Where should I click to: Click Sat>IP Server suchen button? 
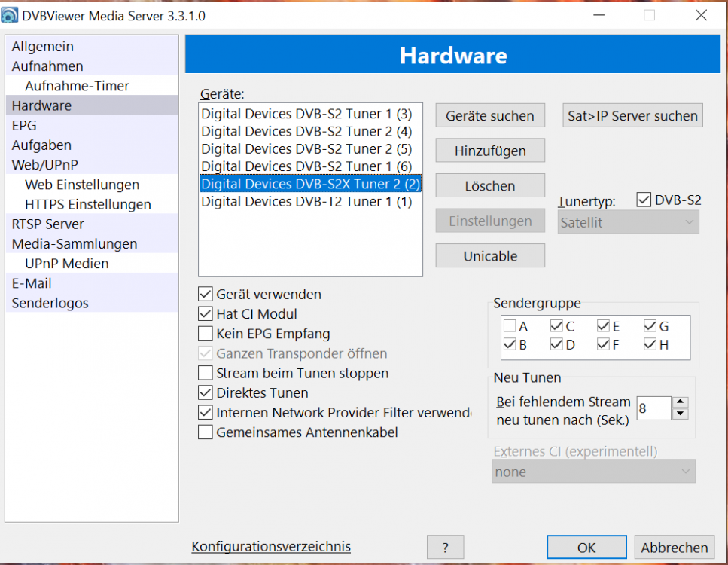pos(632,116)
